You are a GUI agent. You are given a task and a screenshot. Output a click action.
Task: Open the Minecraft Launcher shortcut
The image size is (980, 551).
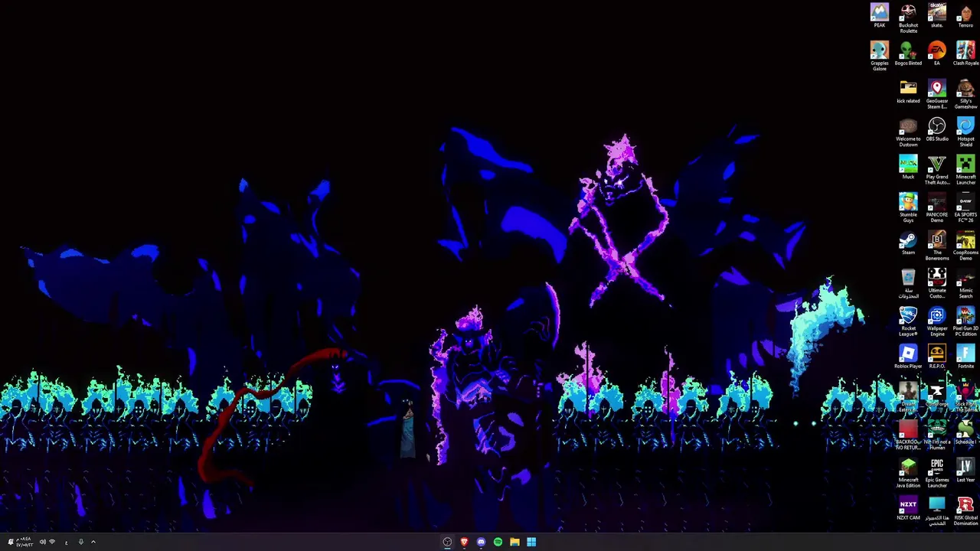965,170
